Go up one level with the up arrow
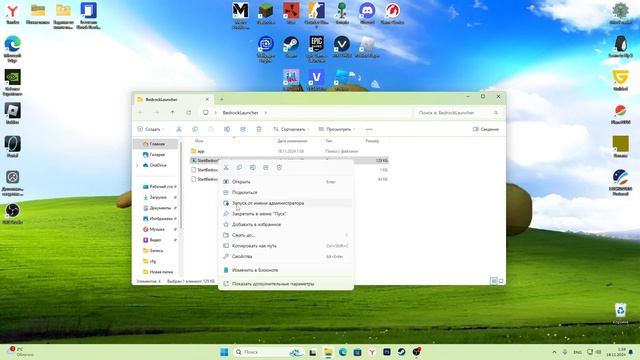 [x=173, y=113]
